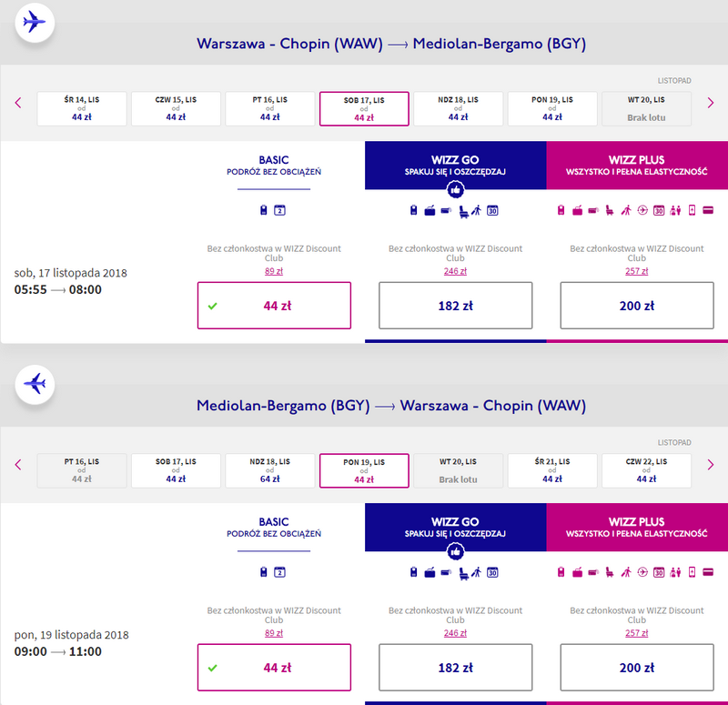Choose WT 20, LIS 'Brak lotu' outbound date
The width and height of the screenshot is (728, 705).
(647, 108)
